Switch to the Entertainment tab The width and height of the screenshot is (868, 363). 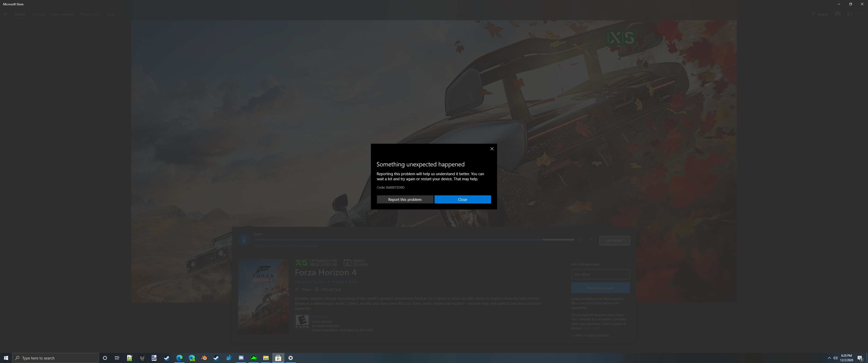point(62,14)
